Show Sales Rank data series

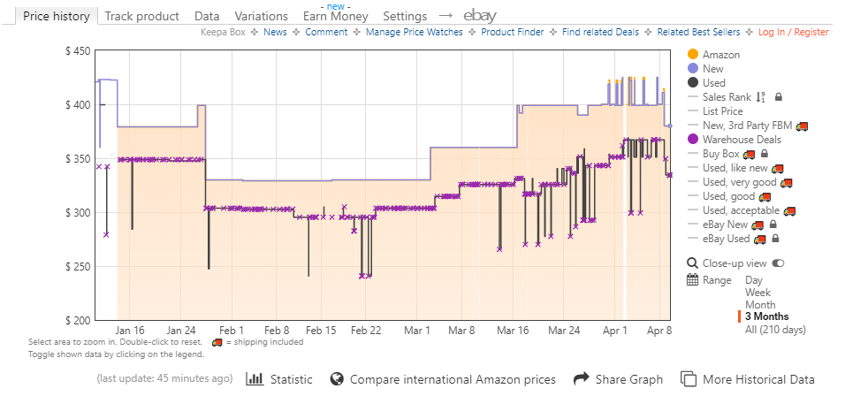click(727, 97)
